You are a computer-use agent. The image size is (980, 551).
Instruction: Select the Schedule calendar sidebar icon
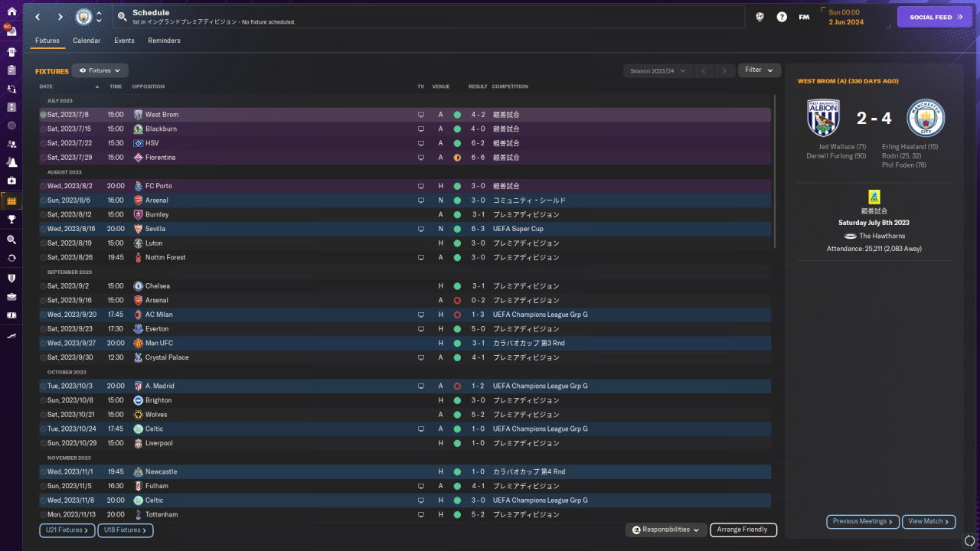11,201
